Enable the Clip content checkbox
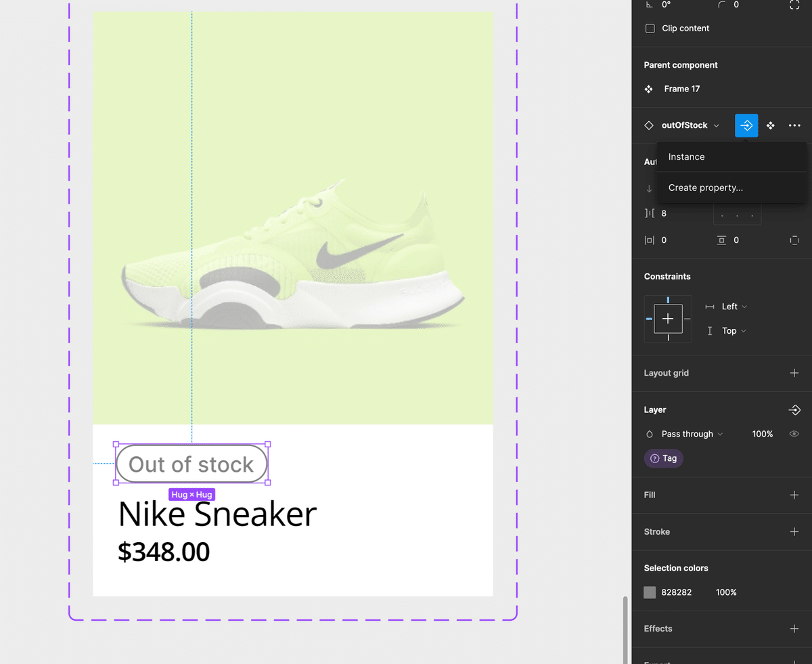812x664 pixels. [650, 28]
